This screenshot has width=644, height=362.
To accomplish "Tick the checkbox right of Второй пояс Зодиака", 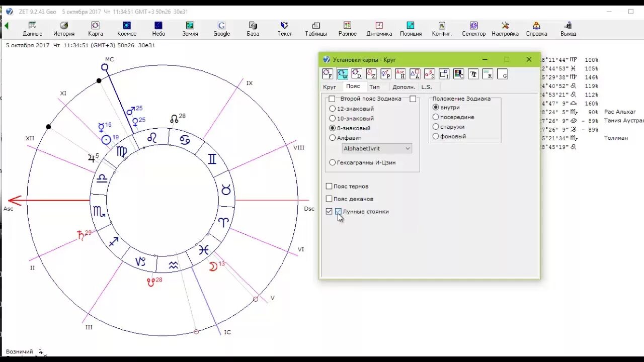I will [413, 99].
